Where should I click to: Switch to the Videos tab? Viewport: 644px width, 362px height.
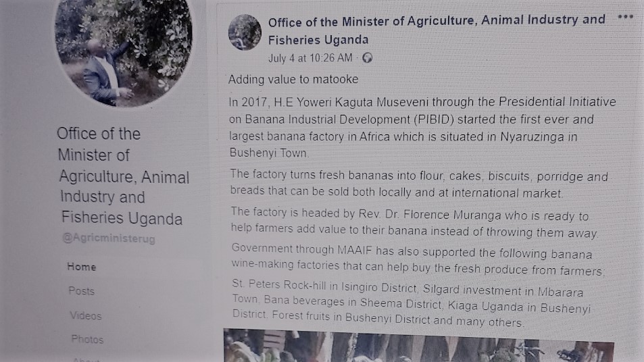pos(85,315)
